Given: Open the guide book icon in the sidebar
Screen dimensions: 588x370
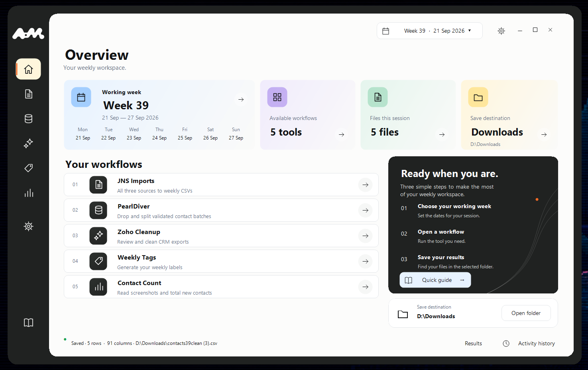Looking at the screenshot, I should coord(28,323).
